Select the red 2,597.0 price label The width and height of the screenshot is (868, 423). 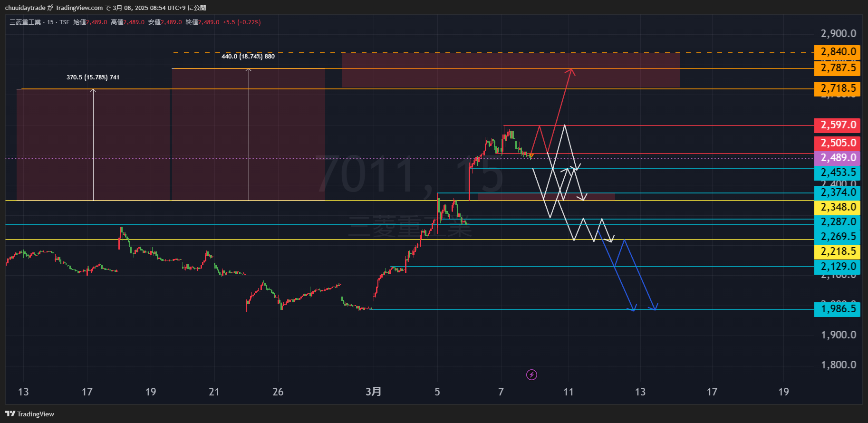point(838,125)
